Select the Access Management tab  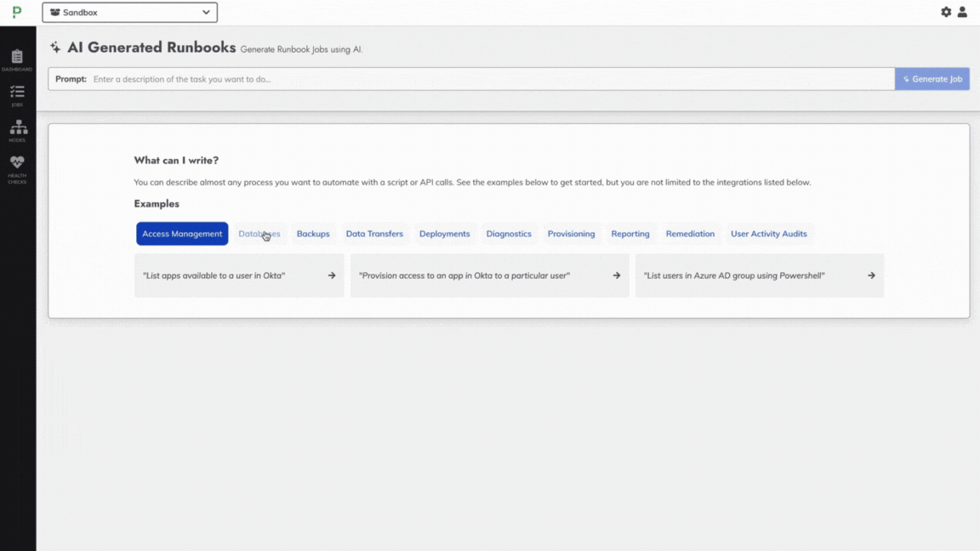point(182,234)
